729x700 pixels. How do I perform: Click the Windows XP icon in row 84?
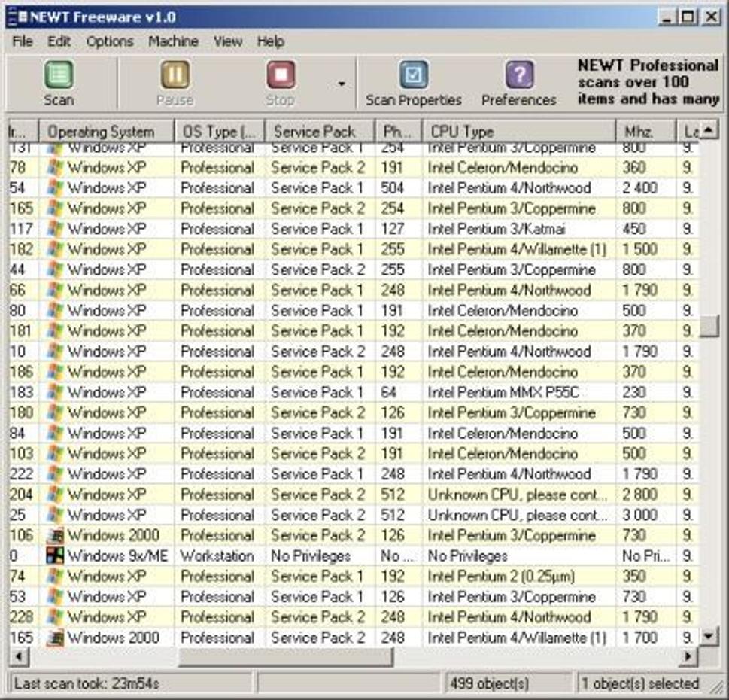click(x=56, y=434)
